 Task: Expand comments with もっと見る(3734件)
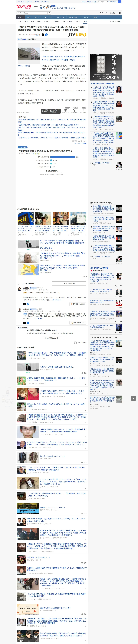coord(52,338)
